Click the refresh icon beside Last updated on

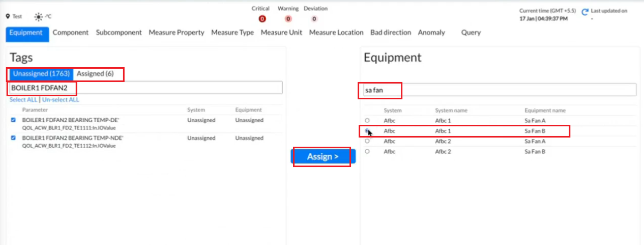585,11
